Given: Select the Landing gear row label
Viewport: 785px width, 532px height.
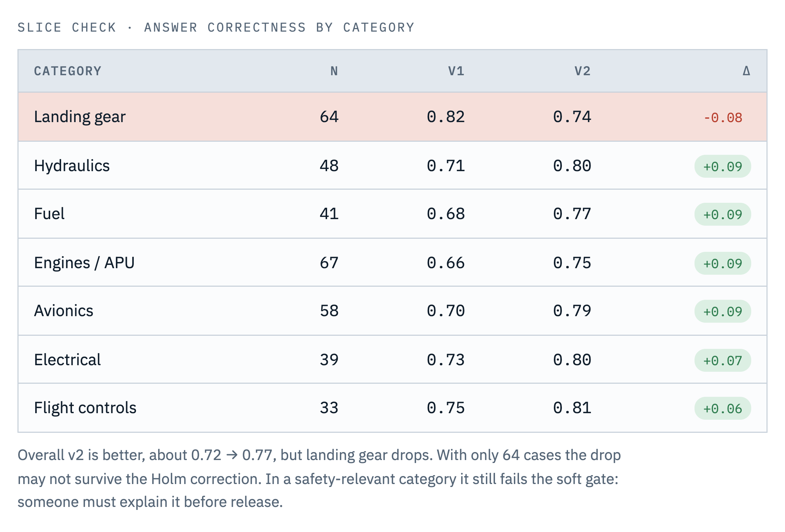Looking at the screenshot, I should [80, 117].
